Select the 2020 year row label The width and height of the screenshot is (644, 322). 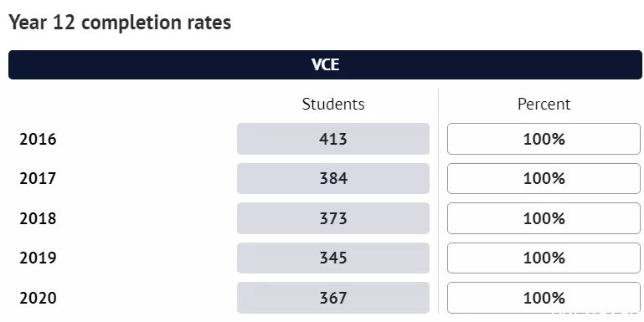pos(38,298)
